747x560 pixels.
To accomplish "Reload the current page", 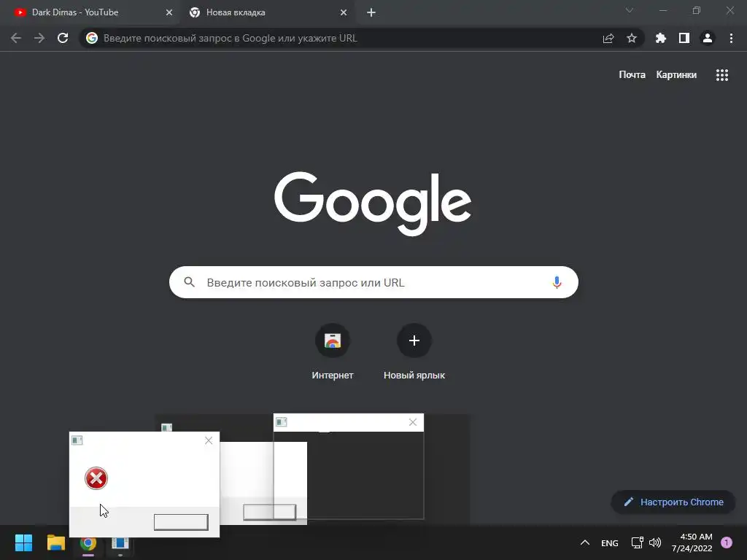I will [63, 38].
